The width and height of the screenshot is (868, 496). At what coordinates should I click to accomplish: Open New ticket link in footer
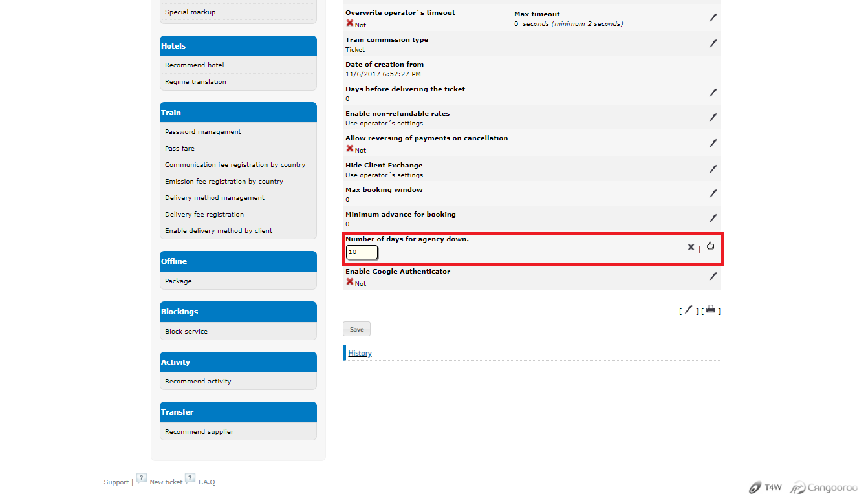pos(166,482)
